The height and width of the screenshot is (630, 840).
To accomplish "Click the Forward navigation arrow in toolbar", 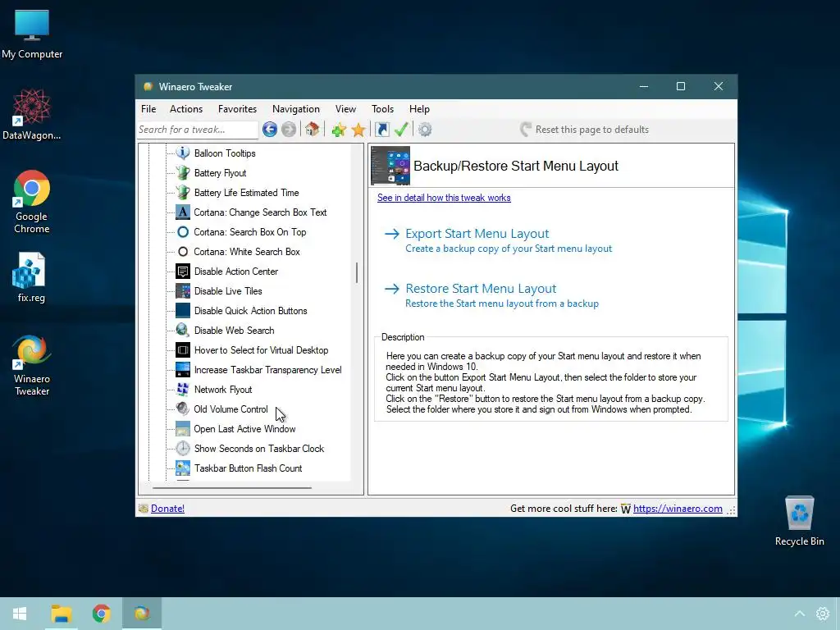I will click(x=288, y=129).
